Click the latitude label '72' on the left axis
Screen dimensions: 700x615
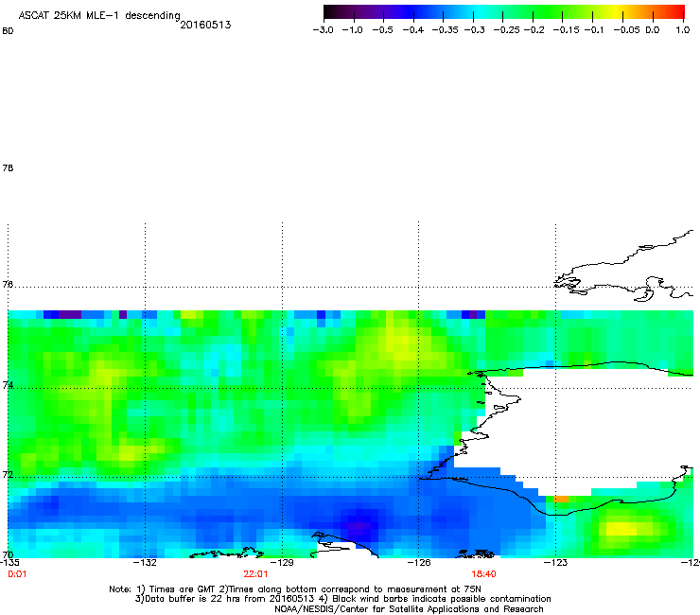pos(8,474)
